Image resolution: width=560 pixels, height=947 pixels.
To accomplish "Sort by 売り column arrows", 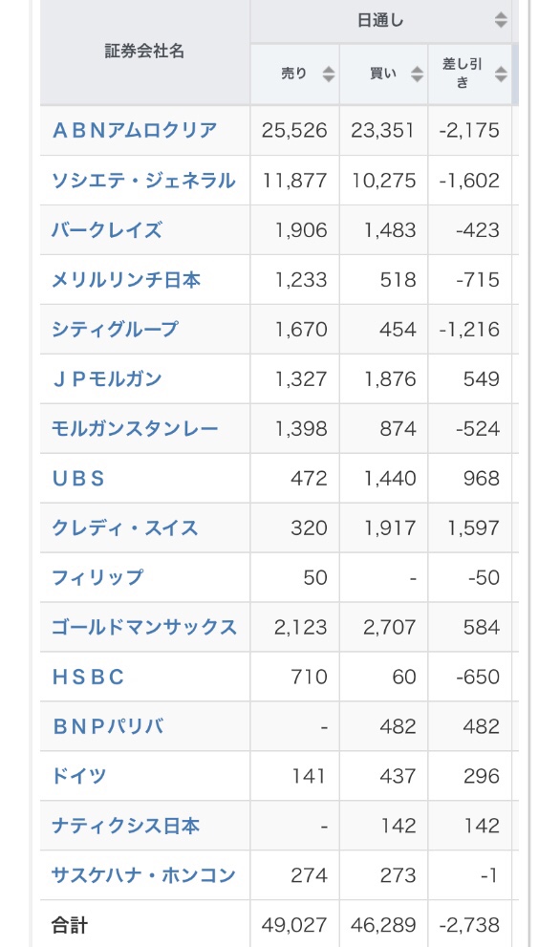I will click(x=328, y=75).
